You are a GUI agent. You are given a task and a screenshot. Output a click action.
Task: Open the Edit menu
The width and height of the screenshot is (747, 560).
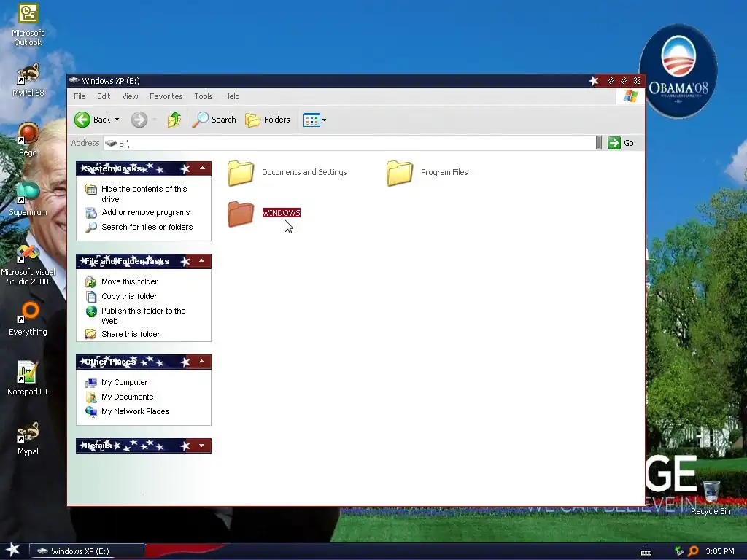pos(104,96)
